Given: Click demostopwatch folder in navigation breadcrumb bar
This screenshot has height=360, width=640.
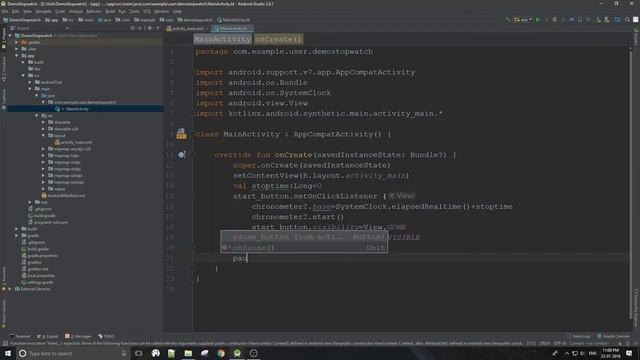Looking at the screenshot, I should coord(195,20).
